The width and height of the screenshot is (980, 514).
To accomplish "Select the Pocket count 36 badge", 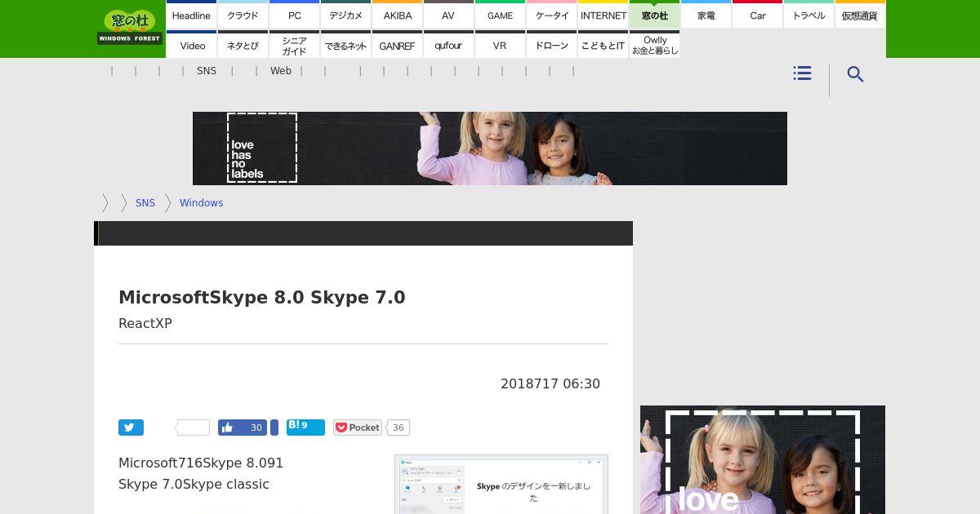I will [398, 428].
